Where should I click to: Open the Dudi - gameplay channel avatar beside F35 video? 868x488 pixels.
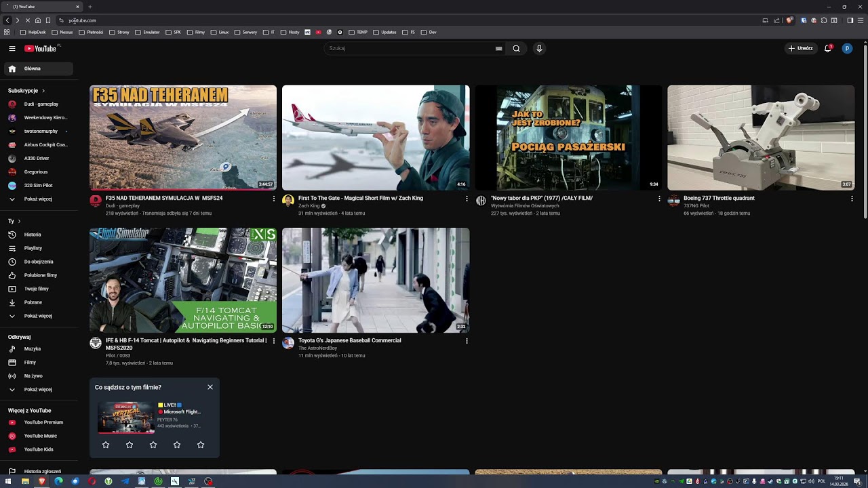pos(96,201)
